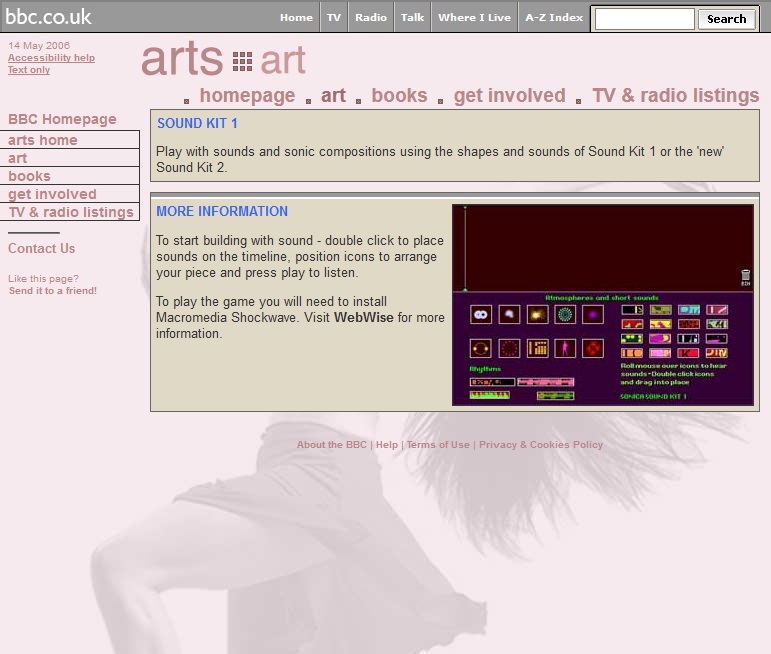
Task: Open 'arts home' in the sidebar menu
Action: point(69,140)
